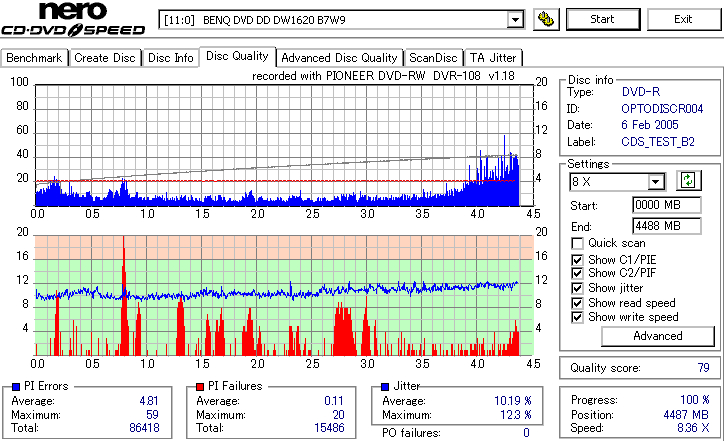The height and width of the screenshot is (441, 724).
Task: Enable the Quick scan checkbox
Action: [x=577, y=243]
